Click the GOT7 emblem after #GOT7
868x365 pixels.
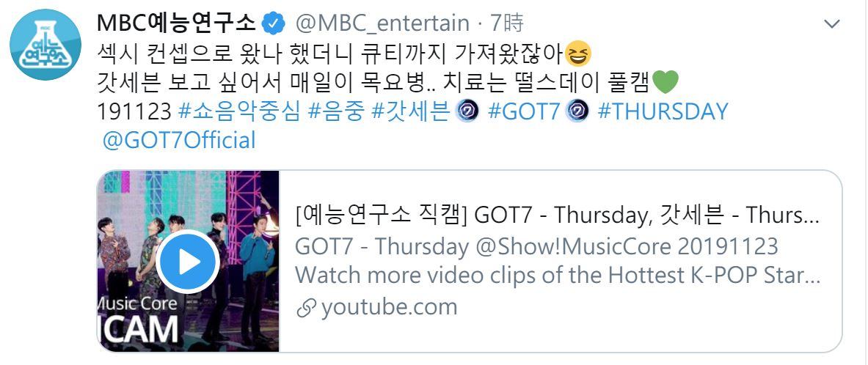[x=577, y=111]
